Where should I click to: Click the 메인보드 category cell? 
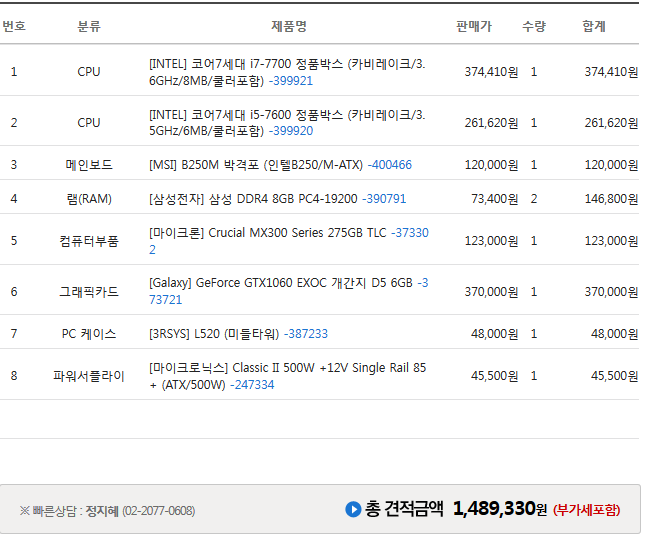pos(89,165)
